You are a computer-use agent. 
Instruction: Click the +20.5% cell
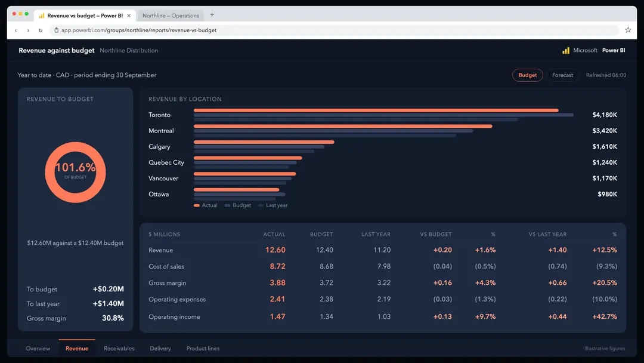tap(605, 283)
